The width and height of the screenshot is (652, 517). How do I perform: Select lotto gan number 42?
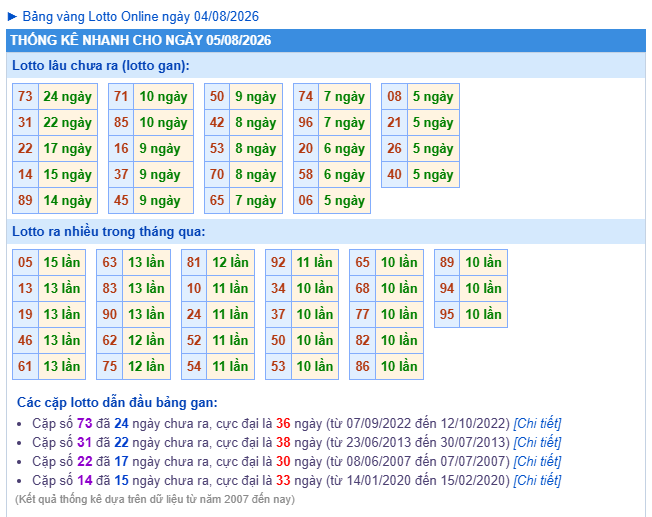point(217,122)
